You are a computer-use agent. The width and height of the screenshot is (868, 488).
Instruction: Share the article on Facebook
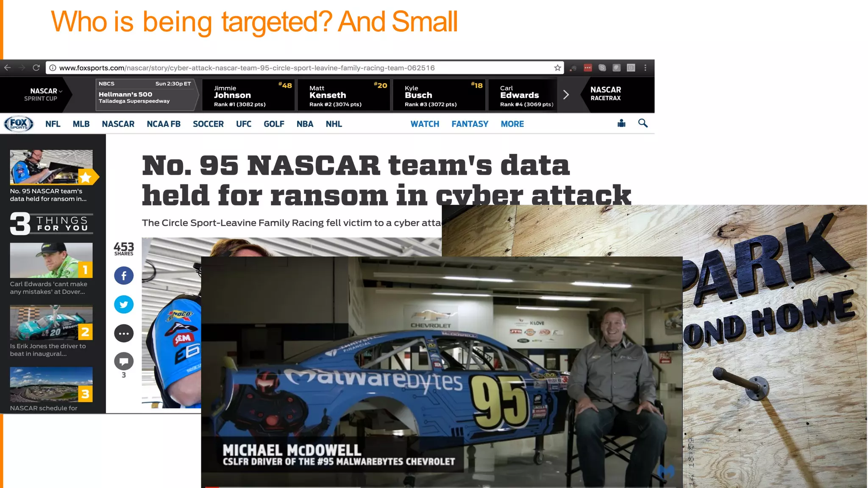click(124, 276)
